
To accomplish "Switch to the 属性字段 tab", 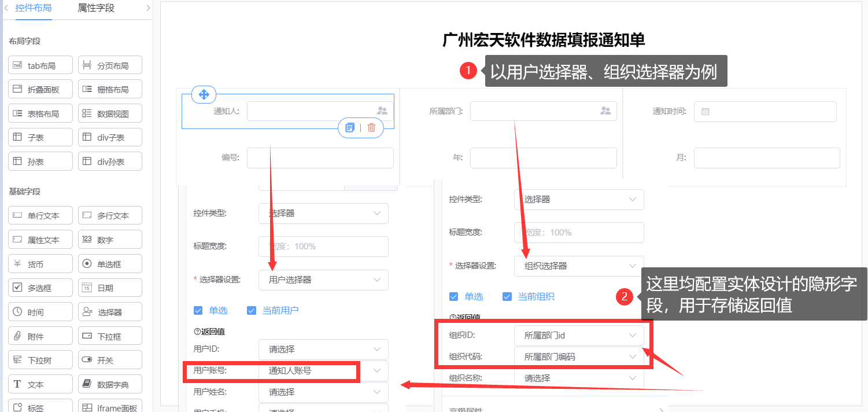I will [96, 8].
